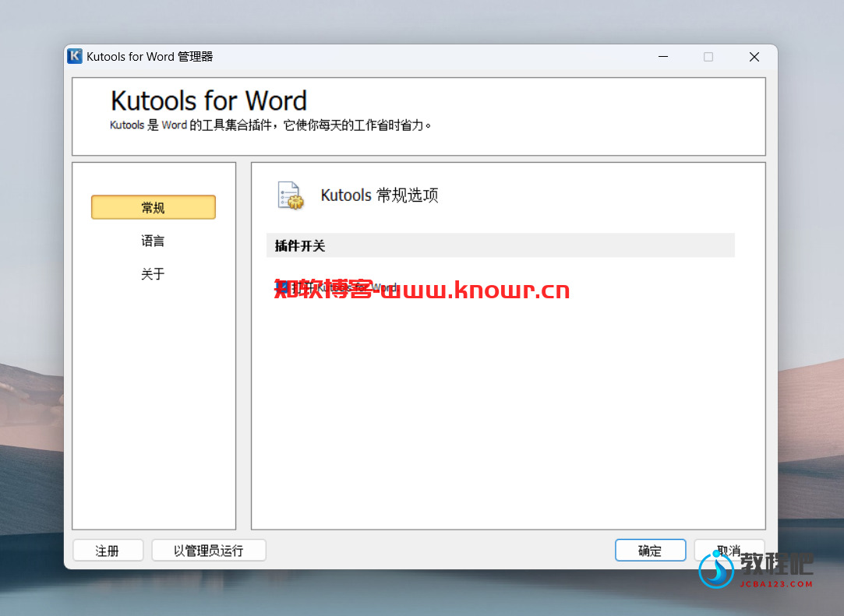Minimize the Kutools manager window

663,57
